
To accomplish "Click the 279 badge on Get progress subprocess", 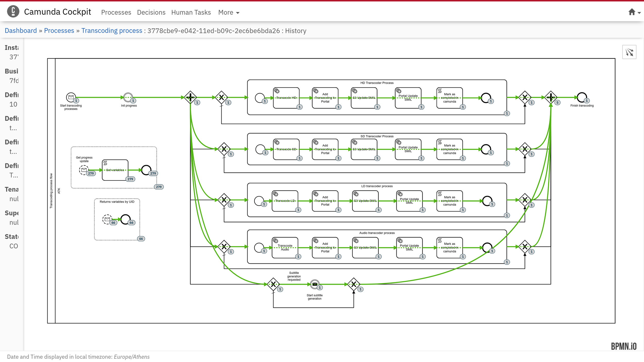I will pyautogui.click(x=159, y=187).
